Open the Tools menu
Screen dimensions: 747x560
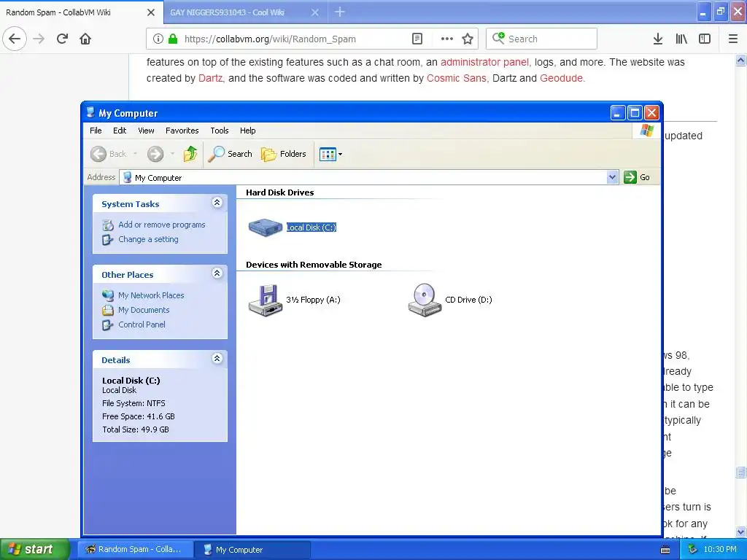tap(220, 131)
